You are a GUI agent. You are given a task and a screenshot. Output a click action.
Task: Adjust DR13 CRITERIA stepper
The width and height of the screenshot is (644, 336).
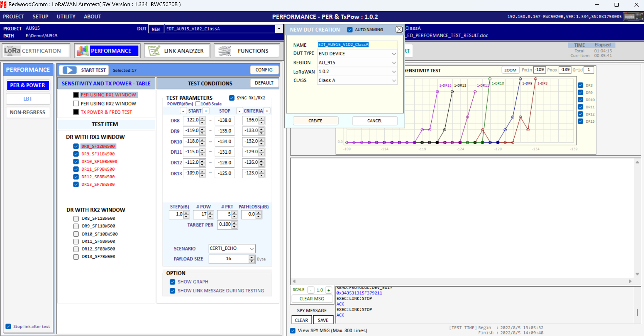point(262,173)
